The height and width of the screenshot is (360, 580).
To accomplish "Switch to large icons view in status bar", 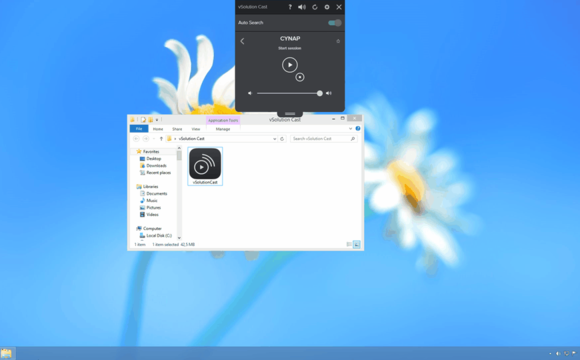I will (357, 244).
